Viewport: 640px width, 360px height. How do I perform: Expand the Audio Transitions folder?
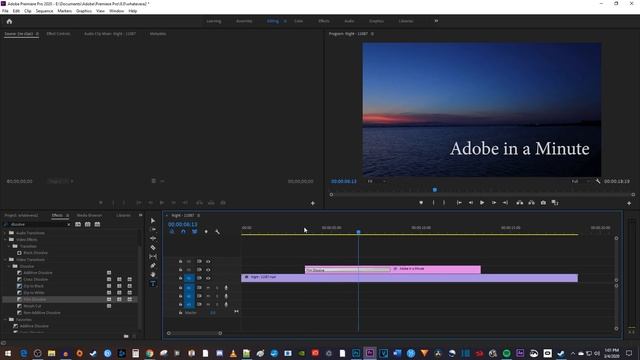coord(5,233)
